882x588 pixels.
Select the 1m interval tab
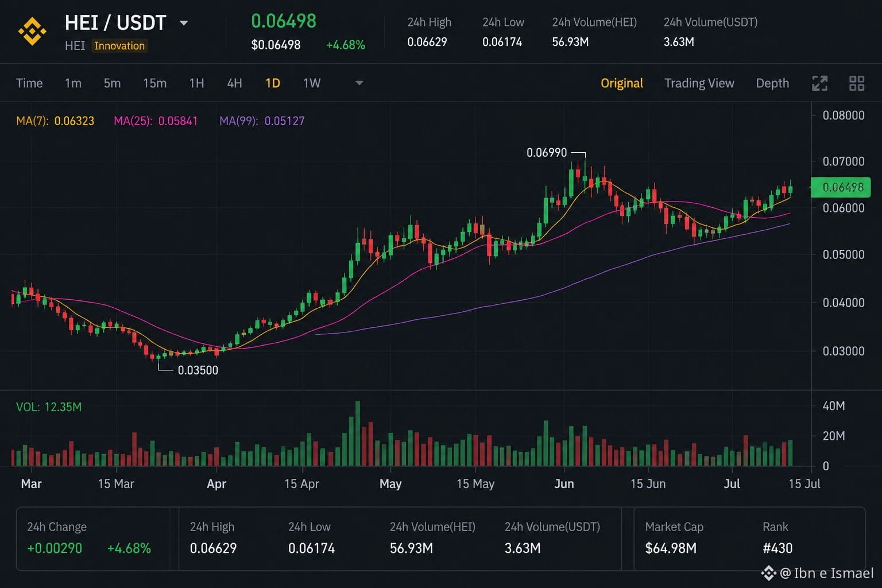point(73,83)
